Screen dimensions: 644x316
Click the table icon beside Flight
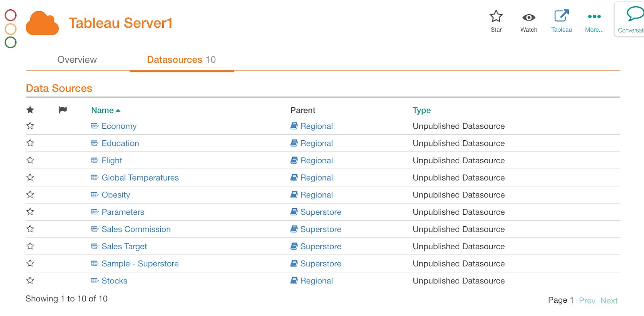(95, 160)
